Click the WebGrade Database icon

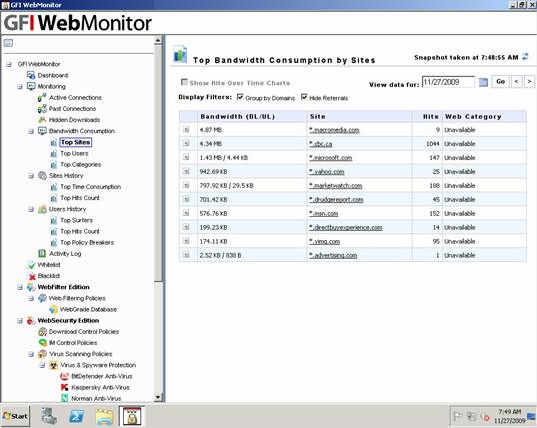(x=53, y=310)
